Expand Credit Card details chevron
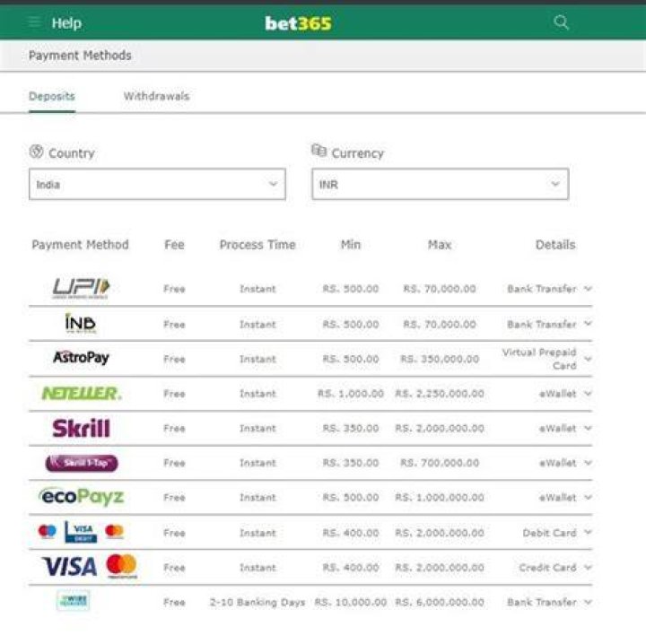This screenshot has width=646, height=644. [588, 568]
